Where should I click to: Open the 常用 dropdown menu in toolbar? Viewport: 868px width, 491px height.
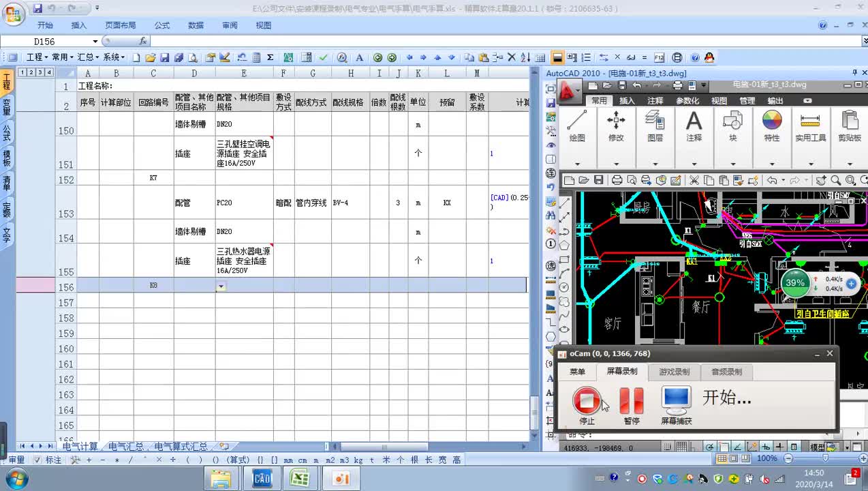pyautogui.click(x=63, y=58)
